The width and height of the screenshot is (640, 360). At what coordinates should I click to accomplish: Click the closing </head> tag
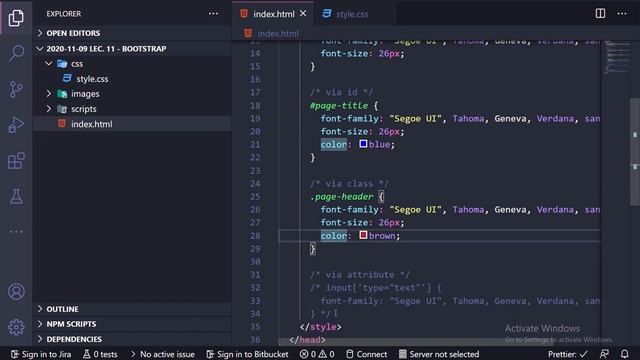point(307,340)
